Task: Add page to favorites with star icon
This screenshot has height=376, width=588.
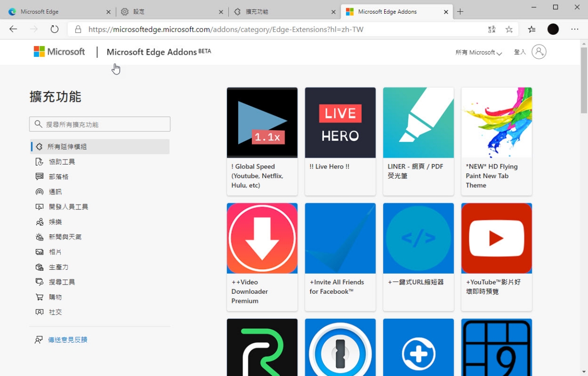Action: pyautogui.click(x=509, y=29)
